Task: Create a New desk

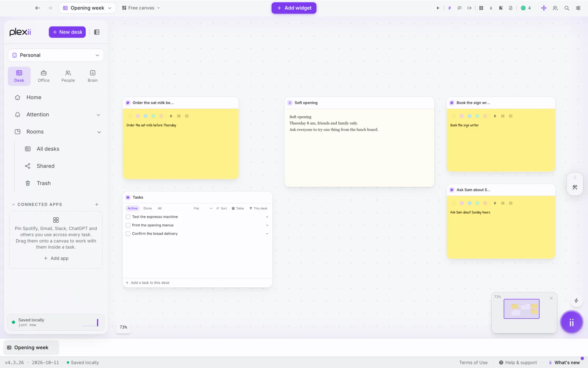Action: pyautogui.click(x=67, y=32)
